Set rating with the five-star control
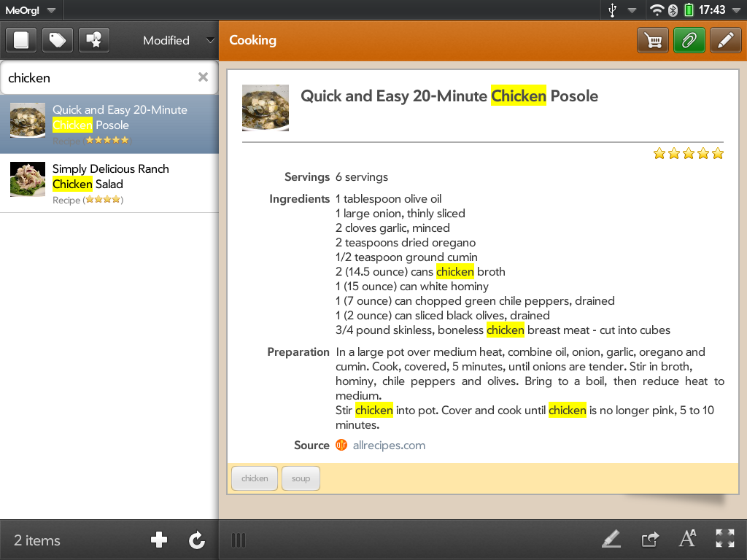 pos(689,153)
